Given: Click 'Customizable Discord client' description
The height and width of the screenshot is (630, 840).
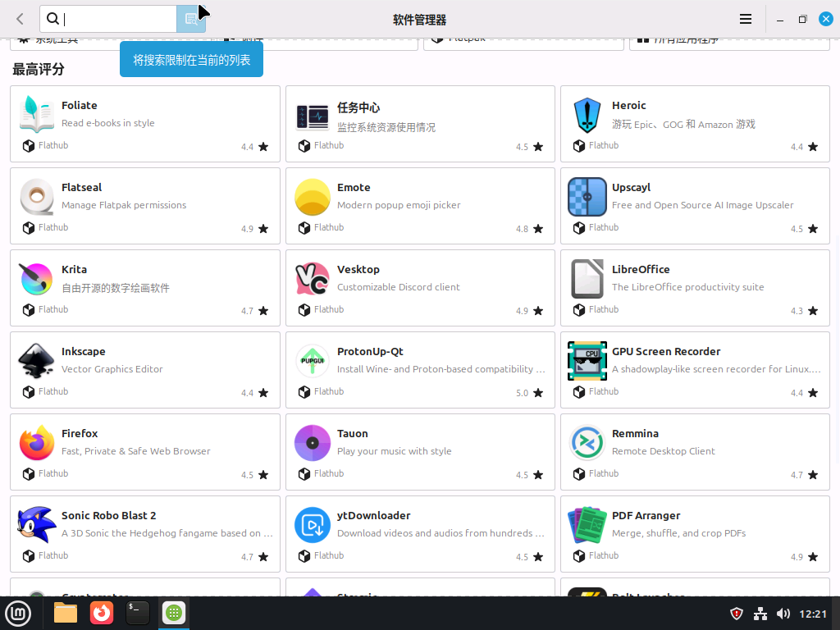Looking at the screenshot, I should coord(398,287).
